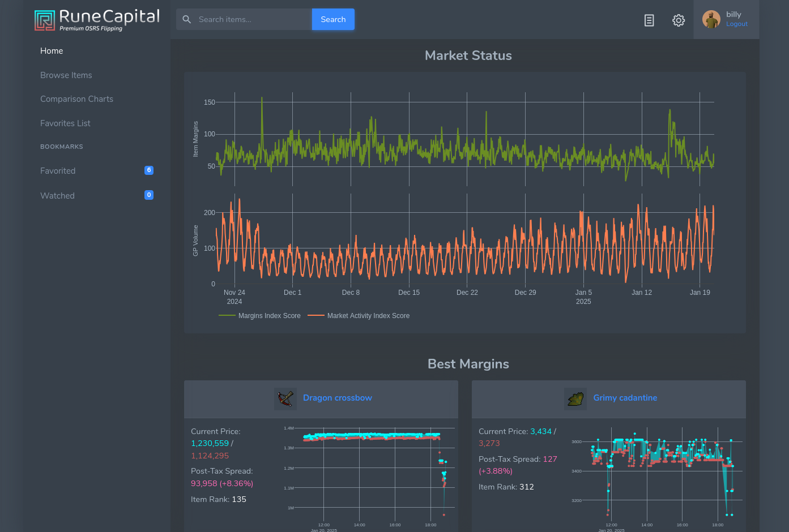The height and width of the screenshot is (532, 789).
Task: Open Browse Items page
Action: click(x=66, y=75)
